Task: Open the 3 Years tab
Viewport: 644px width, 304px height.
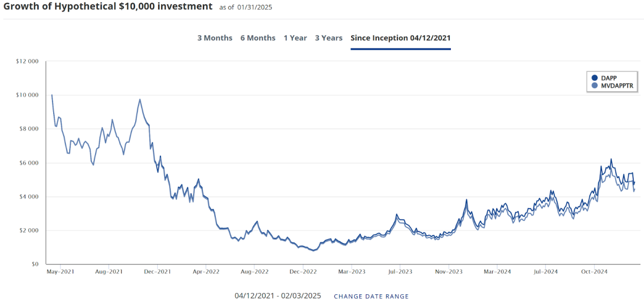Action: click(x=328, y=38)
